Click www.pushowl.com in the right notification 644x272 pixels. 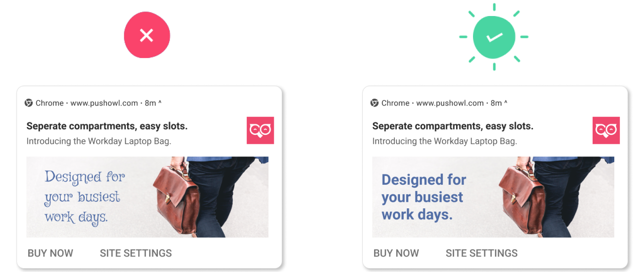pos(450,103)
